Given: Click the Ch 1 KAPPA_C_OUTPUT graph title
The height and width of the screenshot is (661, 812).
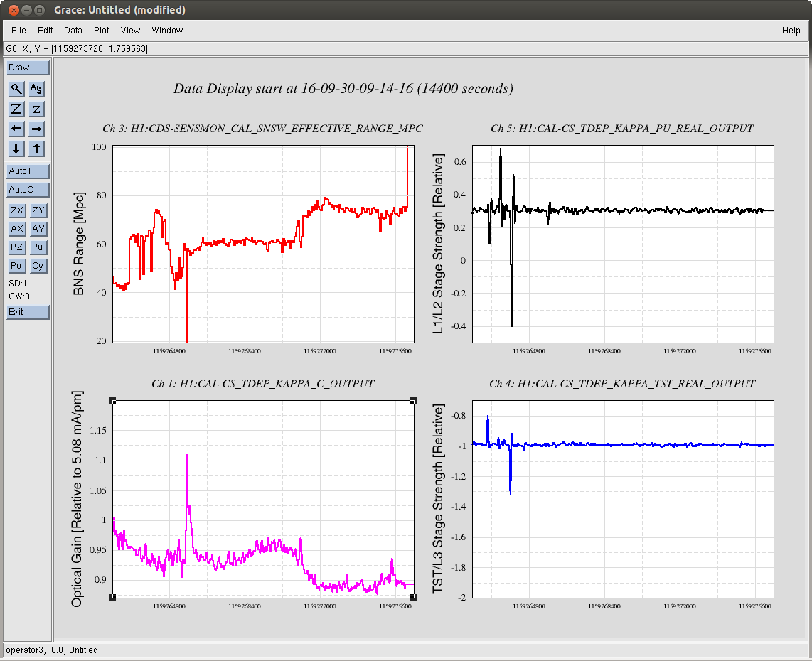Looking at the screenshot, I should pyautogui.click(x=262, y=384).
